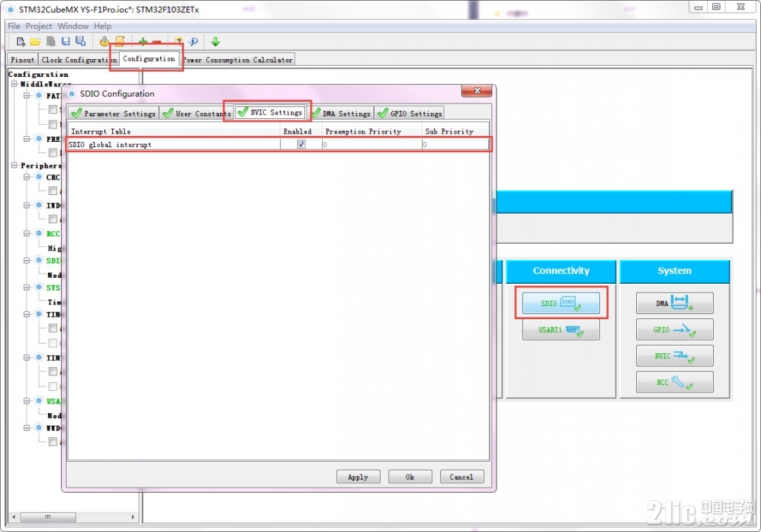Collapse the RCC tree node

coord(27,233)
